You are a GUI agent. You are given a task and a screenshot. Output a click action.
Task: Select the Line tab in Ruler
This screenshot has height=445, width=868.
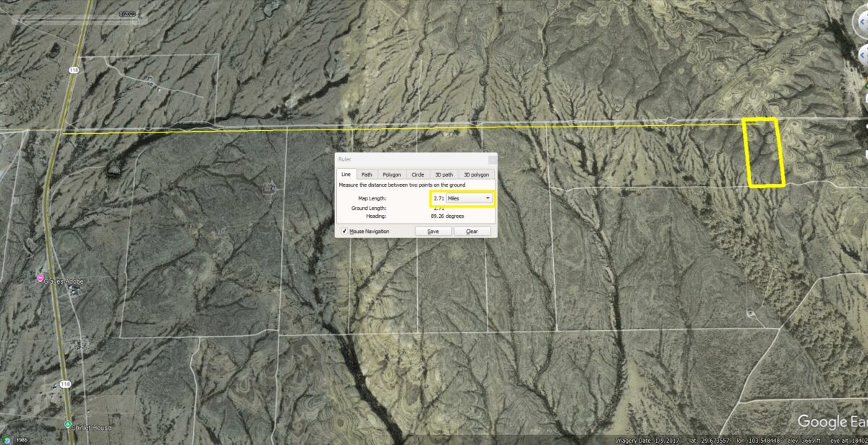click(346, 174)
